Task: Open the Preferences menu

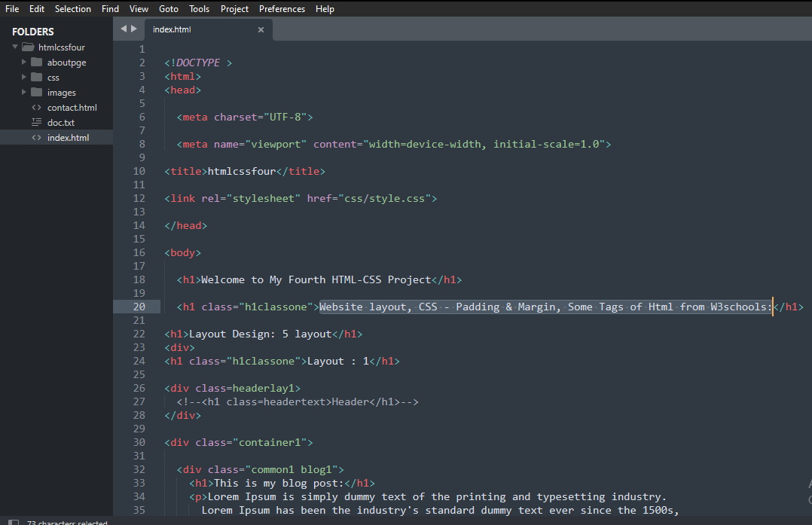Action: [x=282, y=9]
